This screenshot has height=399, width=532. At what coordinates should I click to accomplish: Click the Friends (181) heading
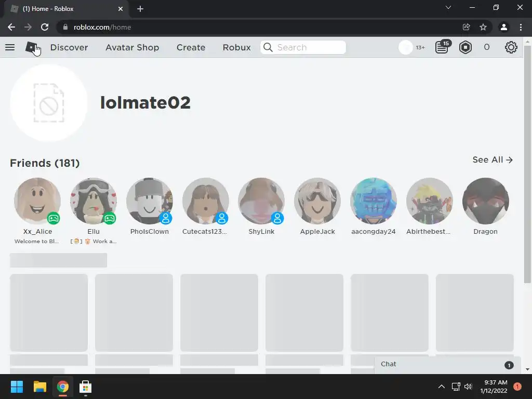[x=45, y=163]
